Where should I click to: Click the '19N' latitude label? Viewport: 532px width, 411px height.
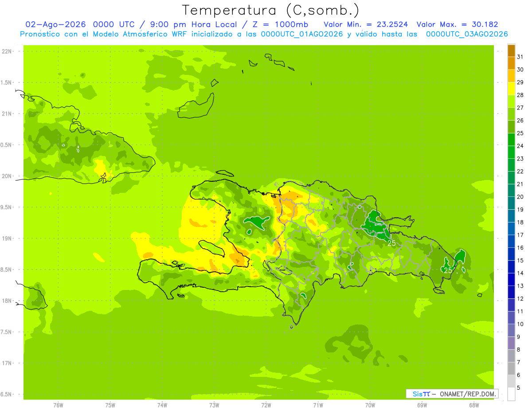(6, 239)
